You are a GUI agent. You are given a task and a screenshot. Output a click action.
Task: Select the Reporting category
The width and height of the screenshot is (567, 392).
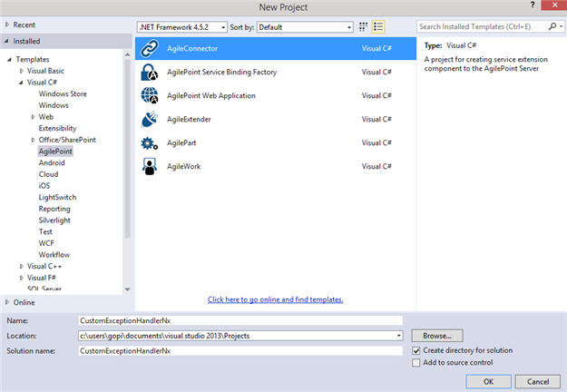coord(54,209)
